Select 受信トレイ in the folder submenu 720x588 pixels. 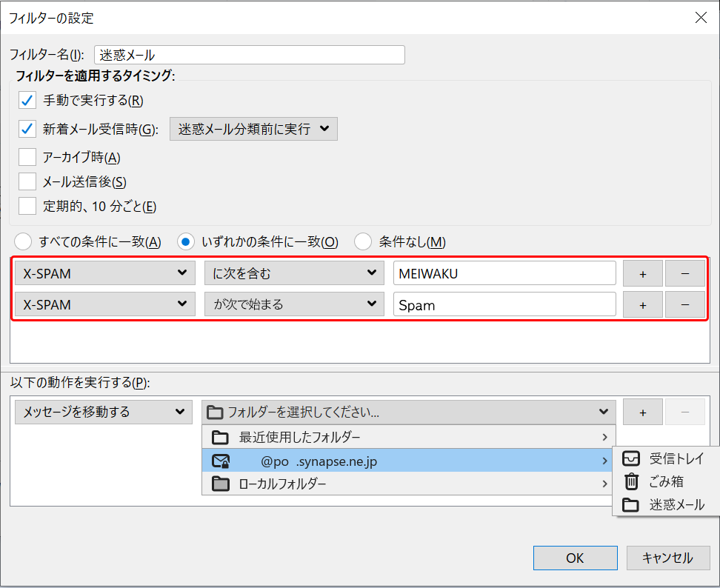pos(666,458)
